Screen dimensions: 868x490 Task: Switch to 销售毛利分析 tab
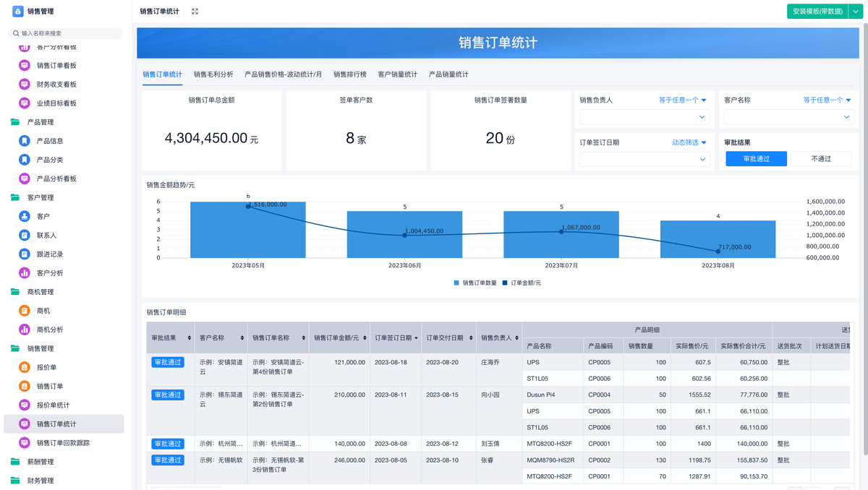213,74
